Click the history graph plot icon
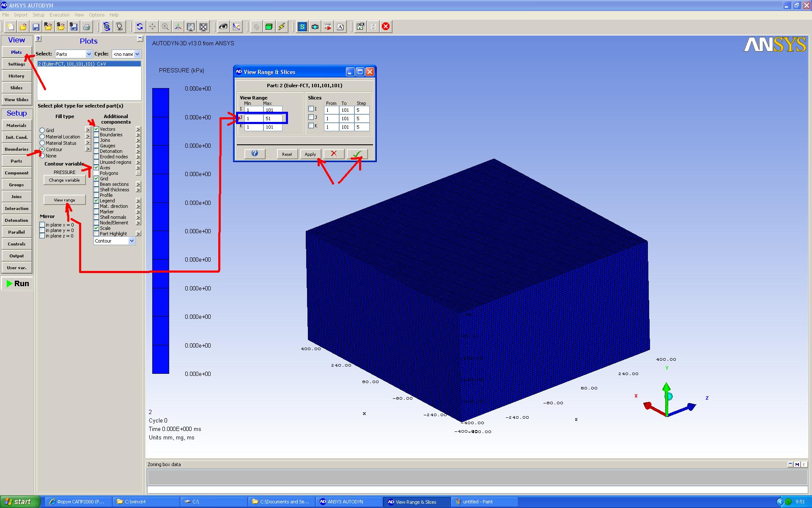 click(x=236, y=27)
